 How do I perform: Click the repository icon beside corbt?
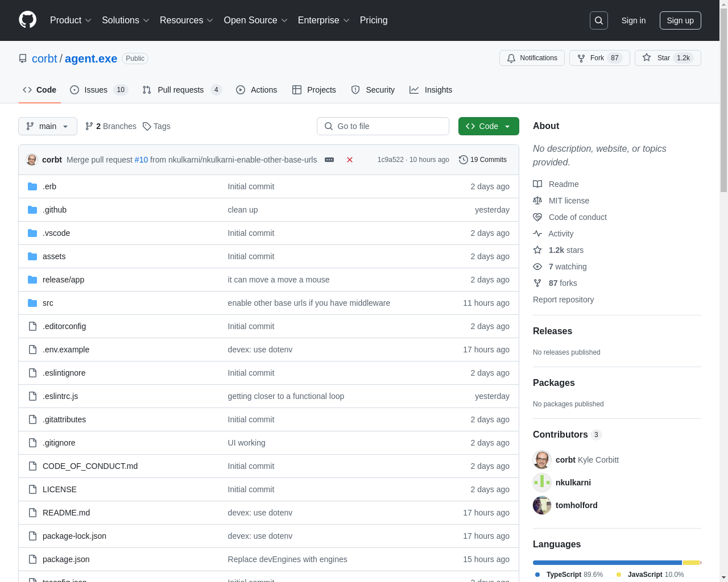(23, 59)
